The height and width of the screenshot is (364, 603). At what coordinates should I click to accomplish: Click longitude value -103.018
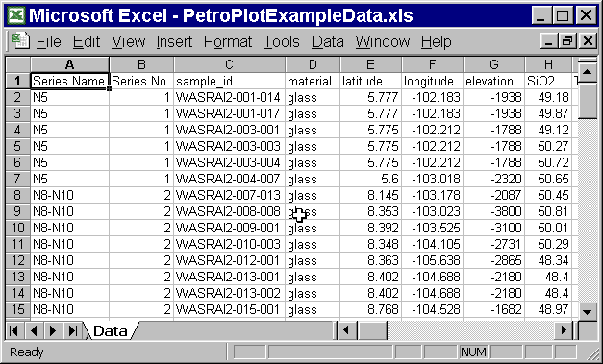tap(432, 179)
